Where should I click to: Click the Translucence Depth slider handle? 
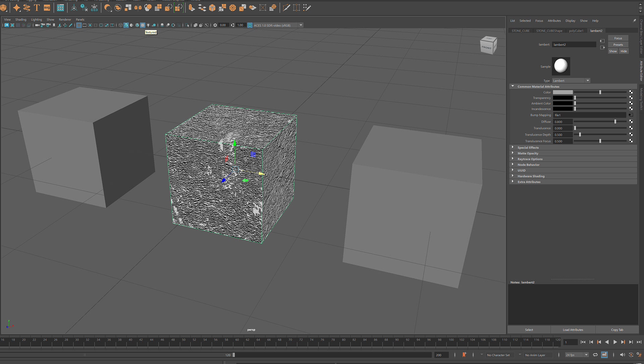pos(580,135)
